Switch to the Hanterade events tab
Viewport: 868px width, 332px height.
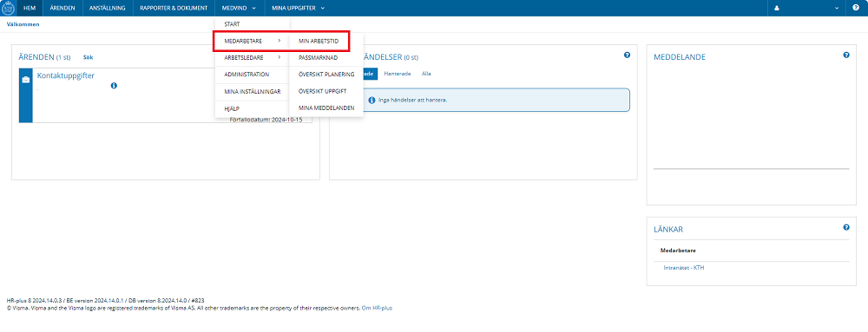tap(398, 74)
